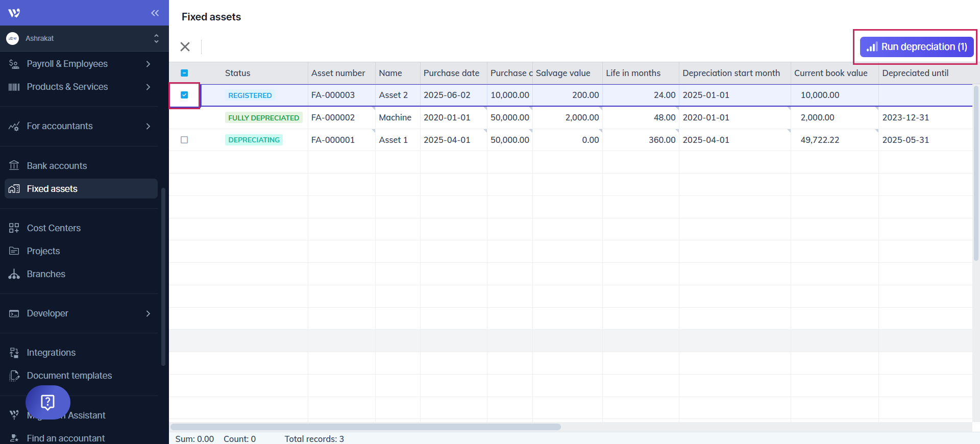This screenshot has width=980, height=444.
Task: Click the horizontal table scrollbar
Action: click(x=365, y=427)
